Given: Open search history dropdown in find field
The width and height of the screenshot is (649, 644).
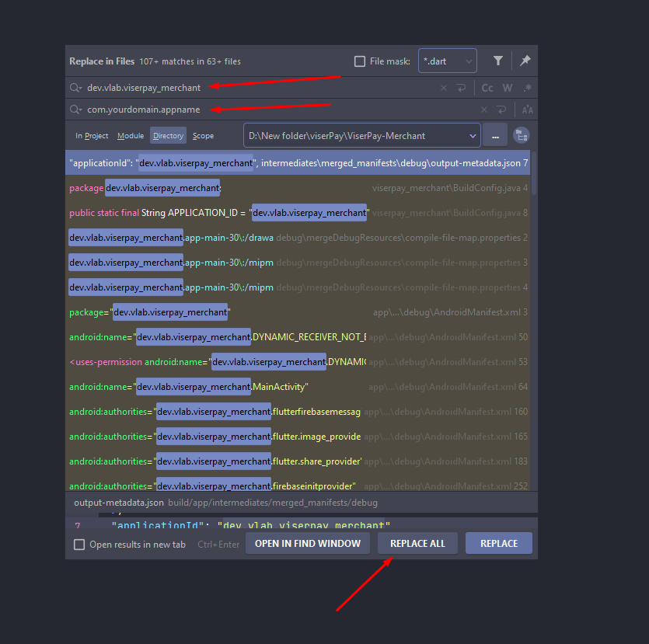Looking at the screenshot, I should pyautogui.click(x=75, y=88).
